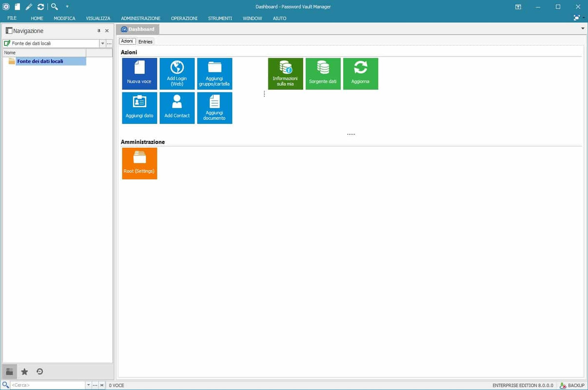
Task: Open the VISUALIZZA ribbon tab
Action: pos(98,19)
